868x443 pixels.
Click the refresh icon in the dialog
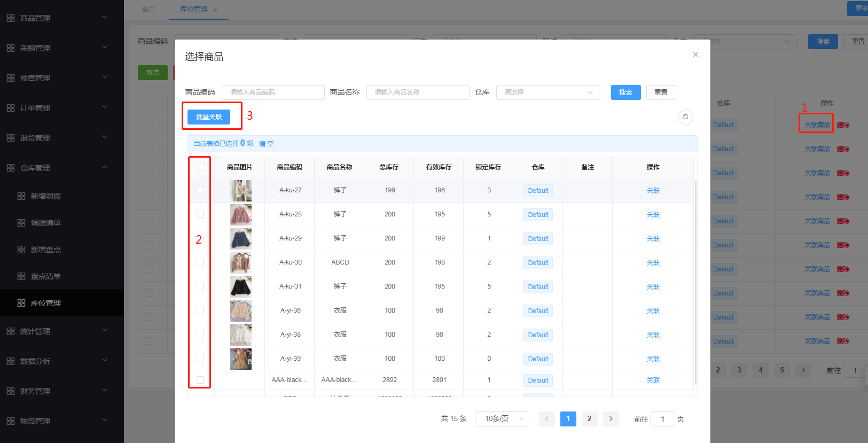click(x=685, y=117)
